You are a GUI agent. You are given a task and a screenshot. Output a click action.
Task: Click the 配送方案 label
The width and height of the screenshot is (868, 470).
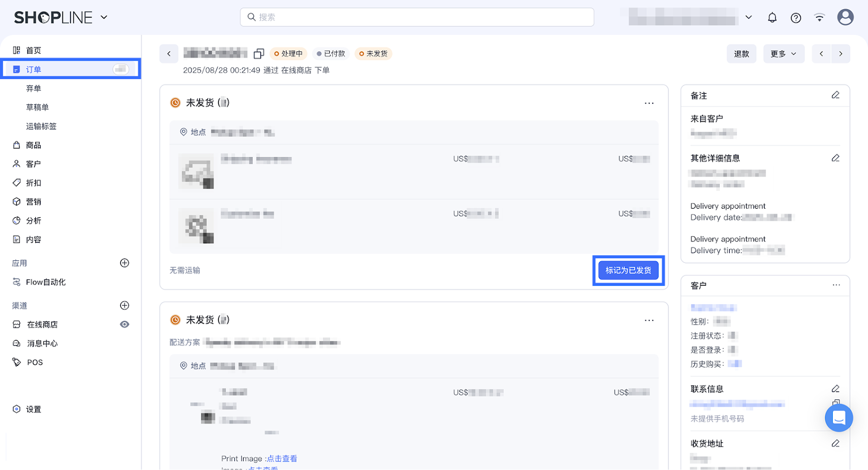pyautogui.click(x=185, y=343)
